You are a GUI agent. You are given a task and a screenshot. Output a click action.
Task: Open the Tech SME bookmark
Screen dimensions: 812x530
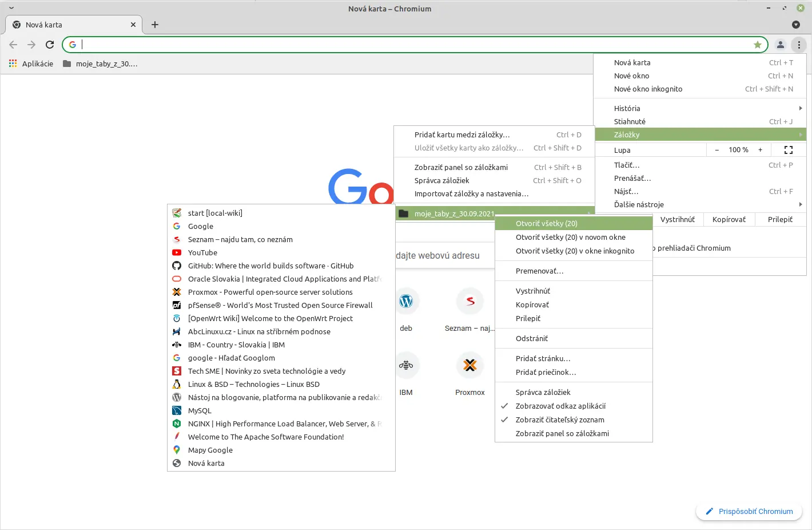[281, 371]
